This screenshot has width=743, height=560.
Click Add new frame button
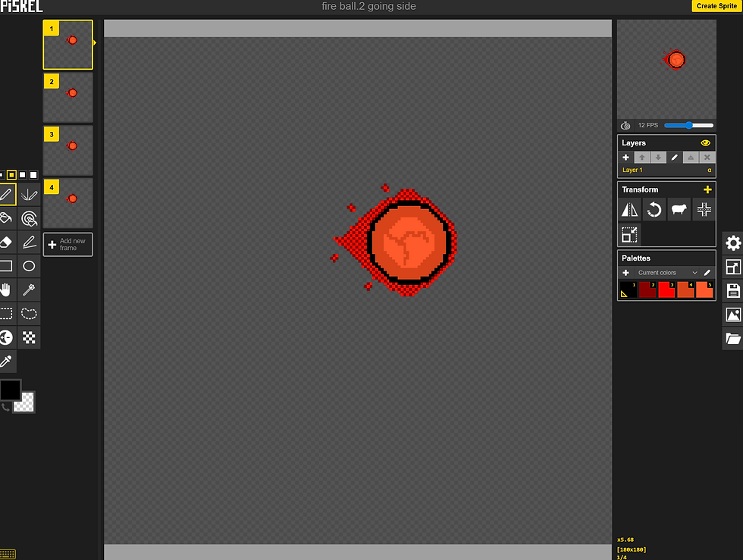coord(67,245)
